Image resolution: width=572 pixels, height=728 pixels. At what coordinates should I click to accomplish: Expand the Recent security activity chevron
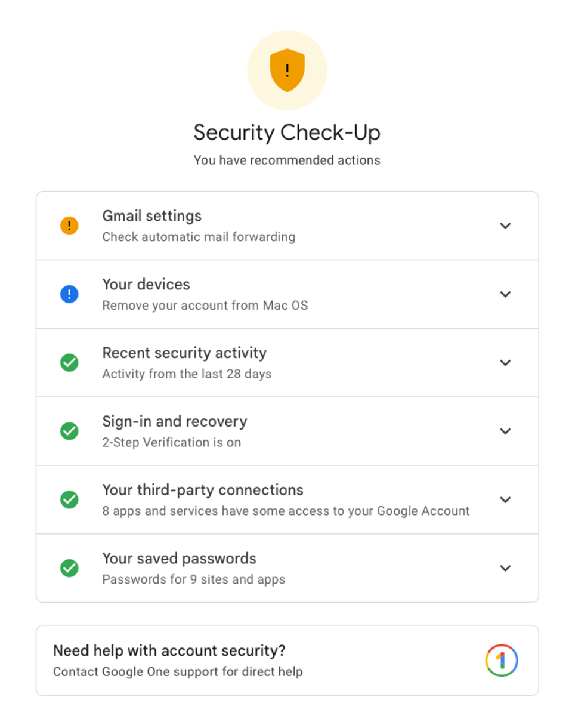click(x=505, y=363)
